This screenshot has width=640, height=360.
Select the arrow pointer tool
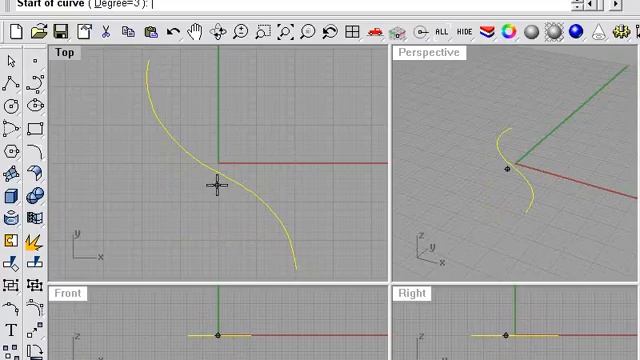[x=11, y=61]
